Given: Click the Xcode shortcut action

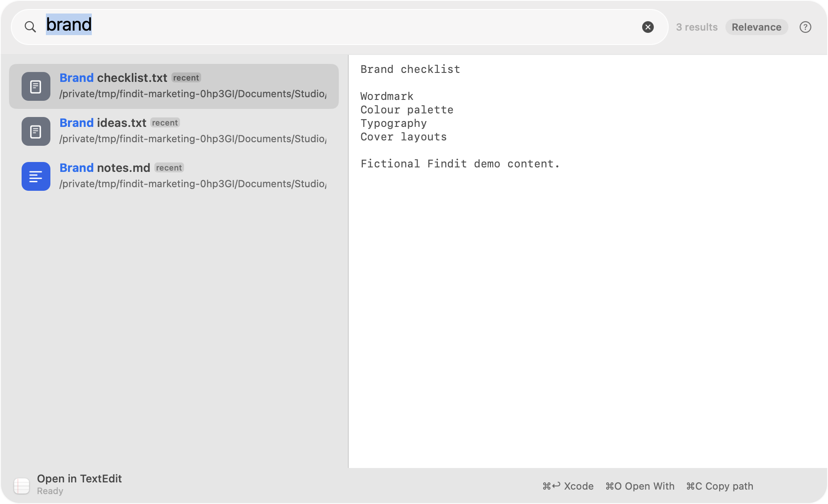Looking at the screenshot, I should [x=568, y=486].
